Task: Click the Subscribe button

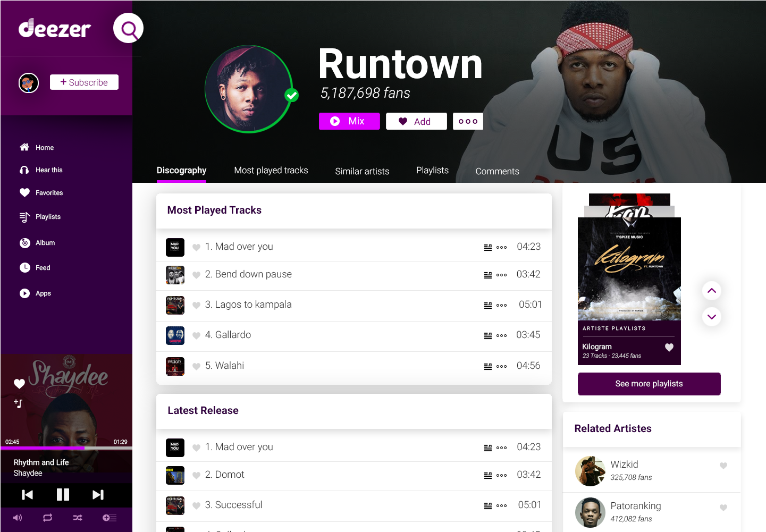Action: [x=84, y=82]
